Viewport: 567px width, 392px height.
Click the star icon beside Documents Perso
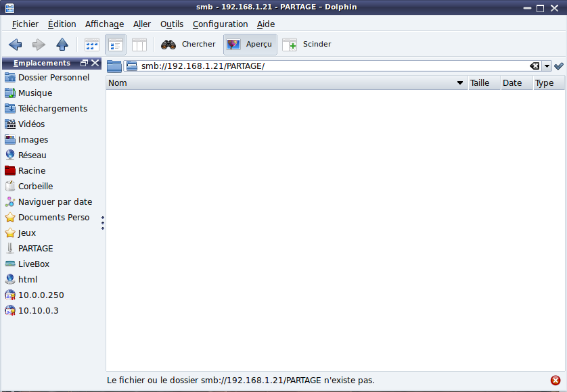[x=10, y=217]
